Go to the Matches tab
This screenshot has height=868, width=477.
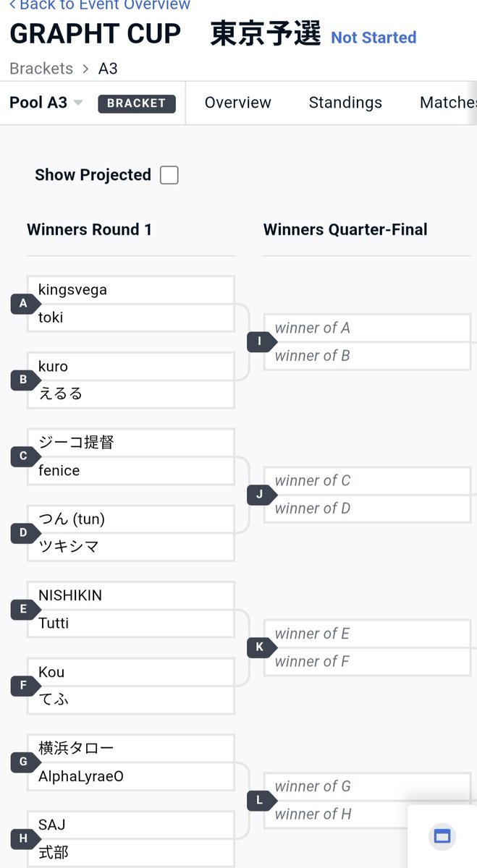448,103
